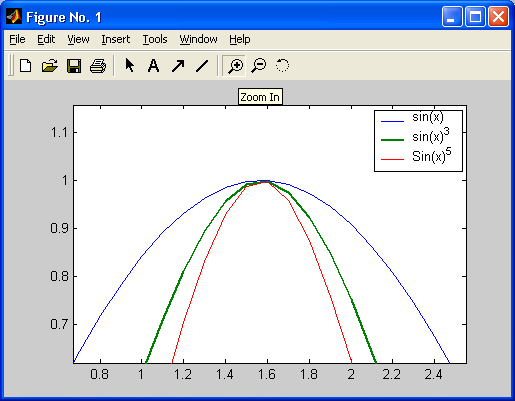Click the x-axis tick label 0.8
The height and width of the screenshot is (401, 515).
click(99, 374)
